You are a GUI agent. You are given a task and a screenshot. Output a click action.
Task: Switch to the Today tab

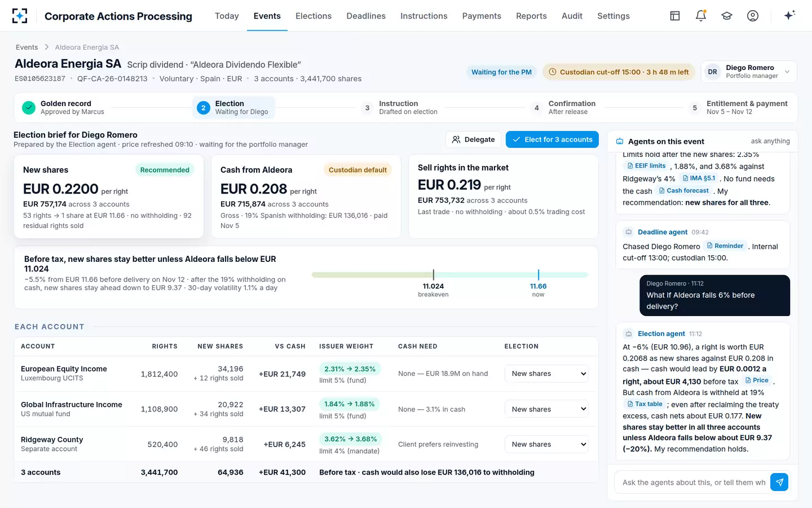point(227,16)
